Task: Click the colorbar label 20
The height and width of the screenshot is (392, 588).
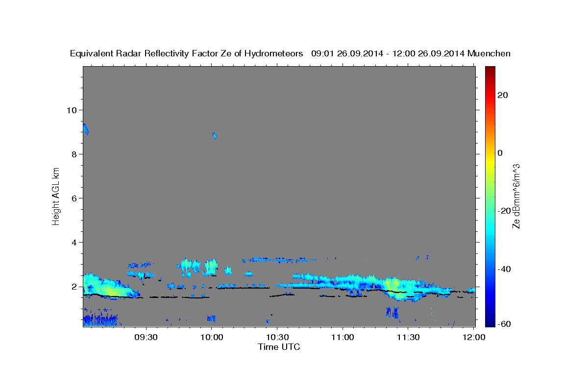Action: (502, 95)
